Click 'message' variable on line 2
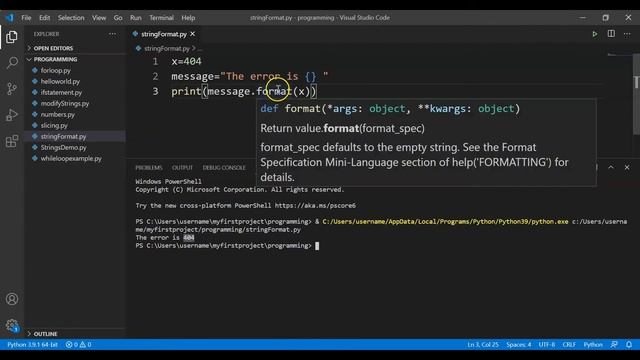 192,76
